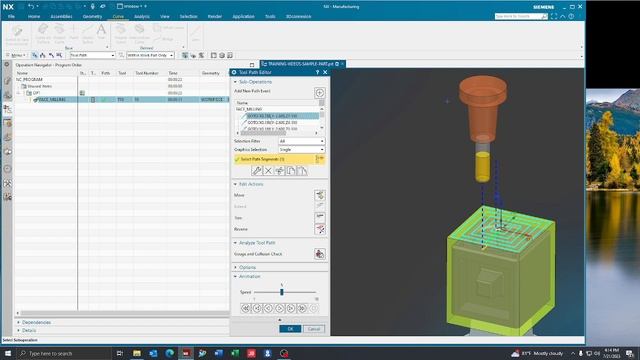Open the File menu

(x=11, y=16)
